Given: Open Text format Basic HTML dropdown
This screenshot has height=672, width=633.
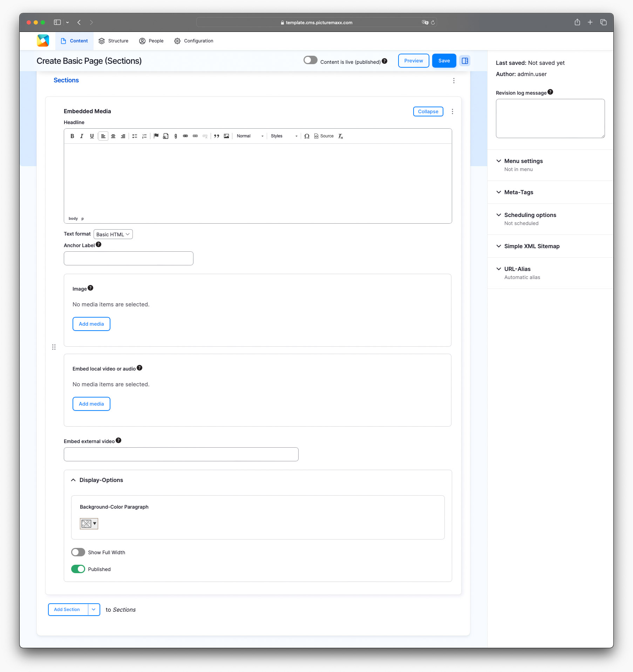Looking at the screenshot, I should (113, 234).
